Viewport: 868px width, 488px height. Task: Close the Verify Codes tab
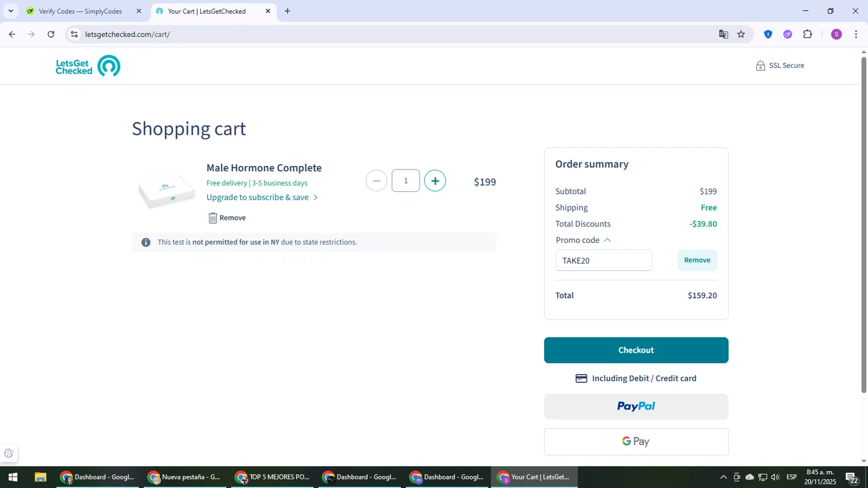pyautogui.click(x=139, y=11)
